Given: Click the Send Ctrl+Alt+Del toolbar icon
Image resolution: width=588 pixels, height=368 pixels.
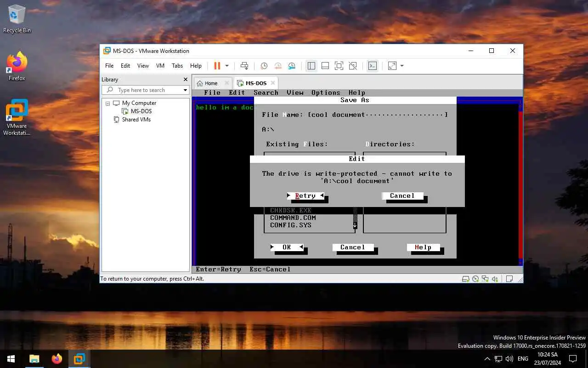Looking at the screenshot, I should point(244,66).
